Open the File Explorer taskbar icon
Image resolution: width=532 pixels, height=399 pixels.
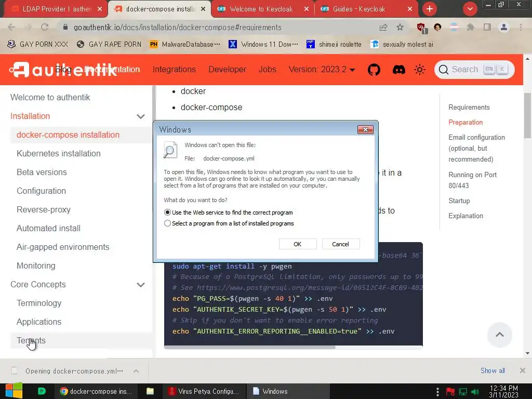tap(150, 391)
